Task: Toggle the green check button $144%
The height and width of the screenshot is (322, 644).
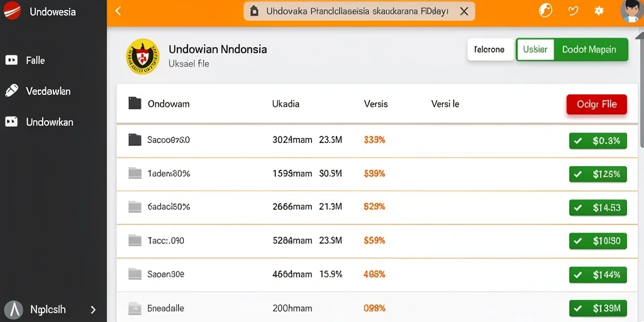Action: point(597,275)
